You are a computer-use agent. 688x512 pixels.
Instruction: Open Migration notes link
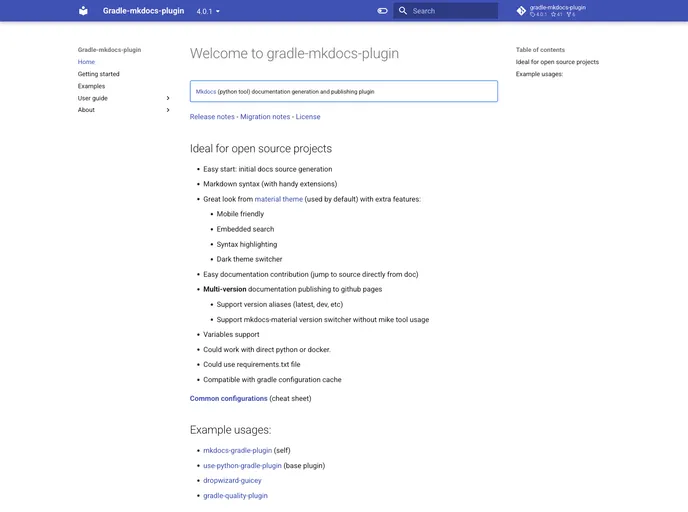pyautogui.click(x=265, y=117)
